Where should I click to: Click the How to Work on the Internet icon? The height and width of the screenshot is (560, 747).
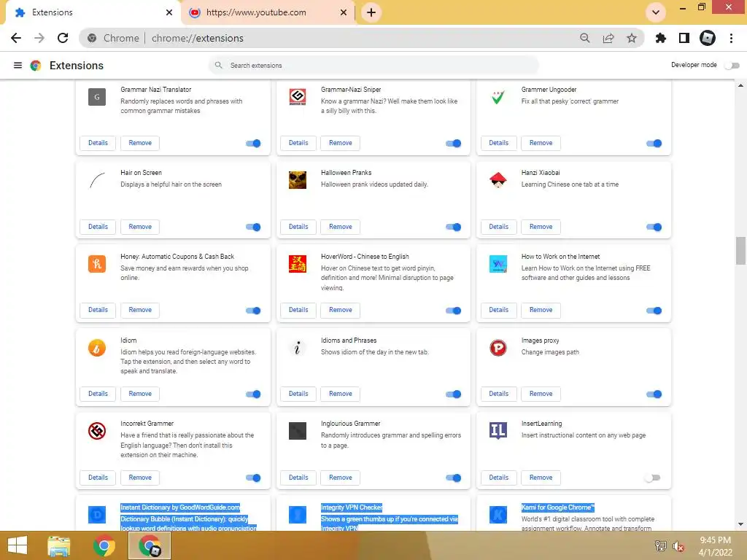tap(498, 264)
